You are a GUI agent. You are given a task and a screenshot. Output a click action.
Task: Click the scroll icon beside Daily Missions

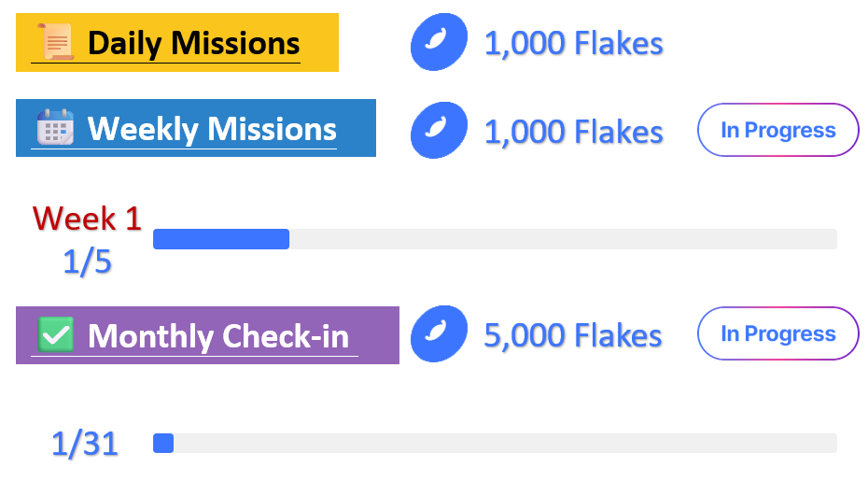(x=55, y=42)
